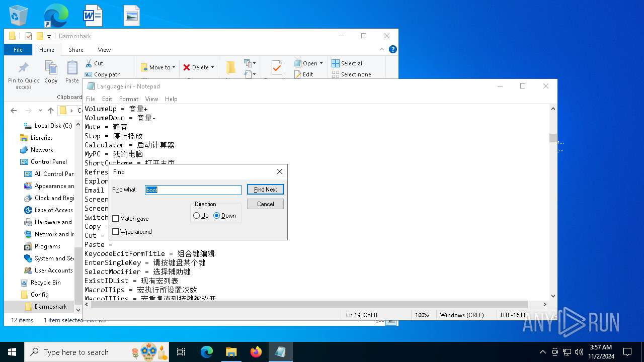Image resolution: width=644 pixels, height=362 pixels.
Task: Click the Up arrow in Explorer navigation
Action: pyautogui.click(x=50, y=111)
